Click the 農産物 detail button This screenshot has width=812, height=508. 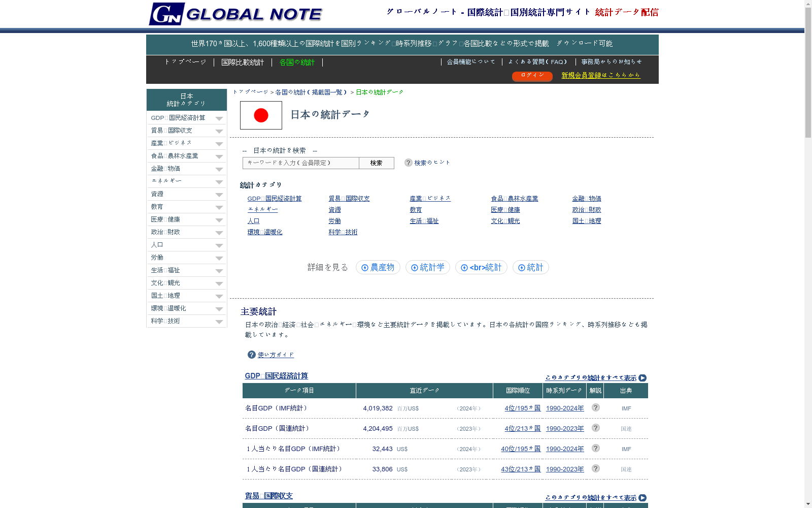click(378, 267)
